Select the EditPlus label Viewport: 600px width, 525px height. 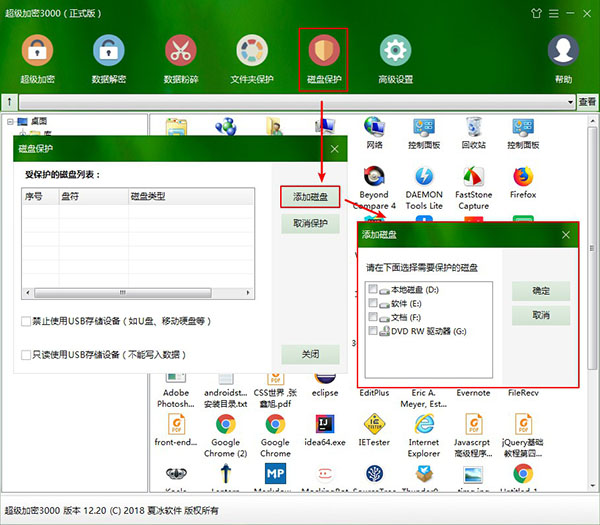click(374, 393)
